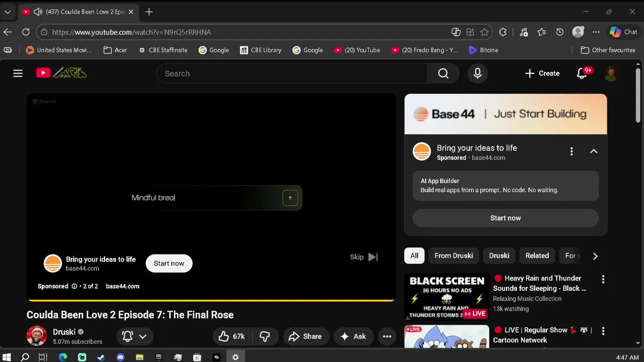Click the Ask button
Image resolution: width=644 pixels, height=362 pixels.
(x=354, y=336)
